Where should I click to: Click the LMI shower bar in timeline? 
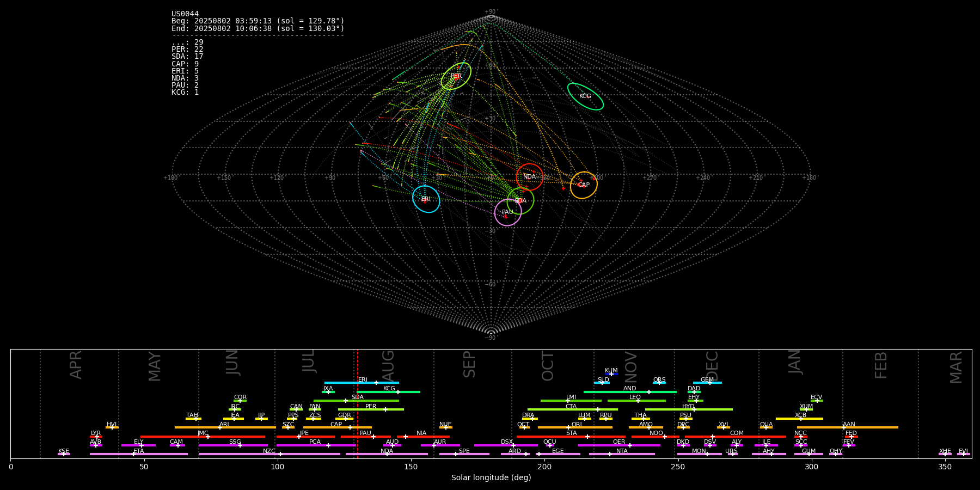click(571, 401)
